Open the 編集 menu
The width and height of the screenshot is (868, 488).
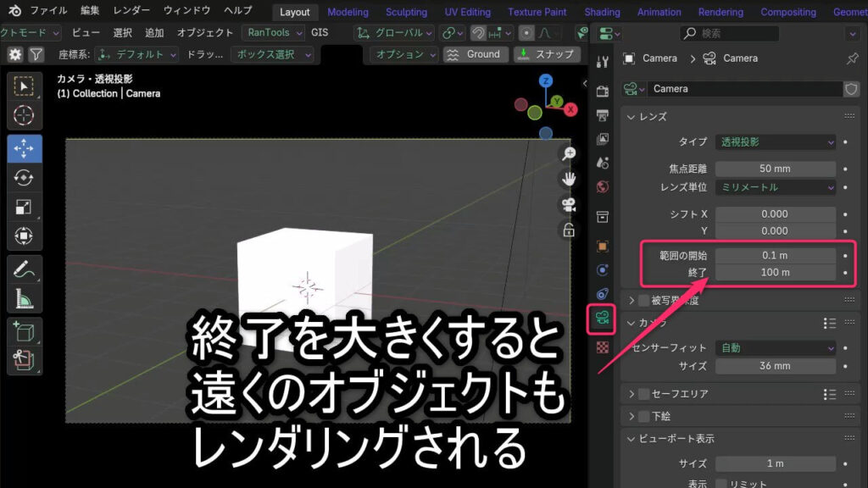[x=90, y=10]
